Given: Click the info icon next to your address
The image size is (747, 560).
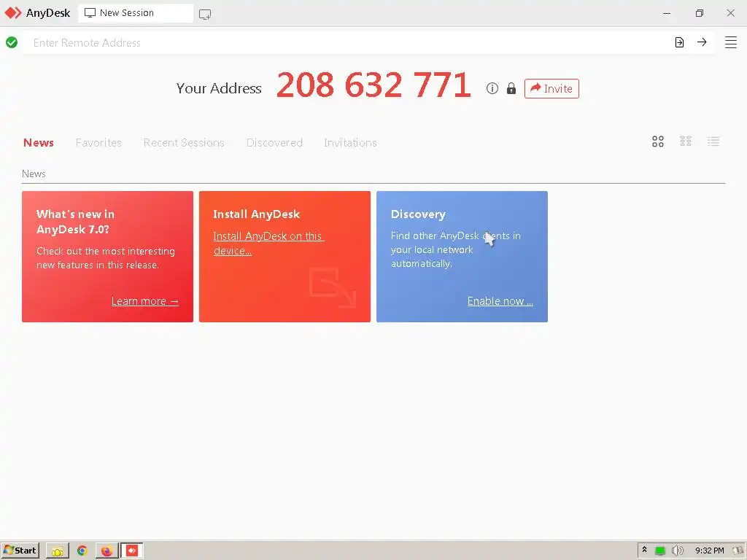Looking at the screenshot, I should tap(492, 88).
